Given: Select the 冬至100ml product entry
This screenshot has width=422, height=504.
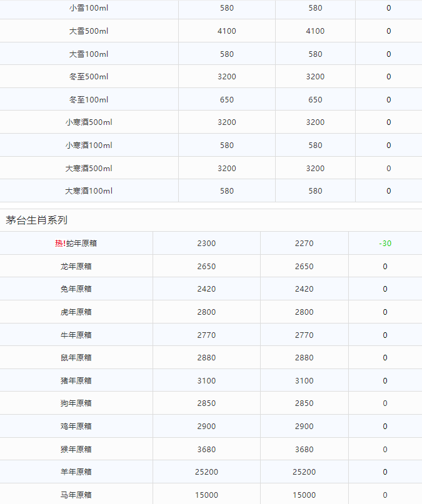Looking at the screenshot, I should tap(89, 100).
